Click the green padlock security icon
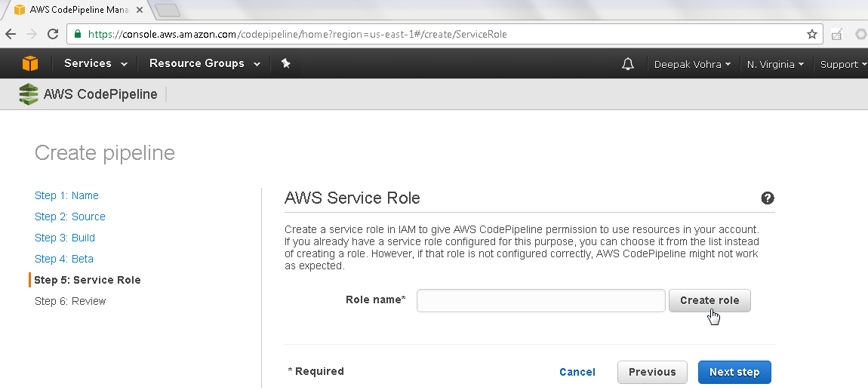Screen dimensions: 868x390 click(x=78, y=34)
